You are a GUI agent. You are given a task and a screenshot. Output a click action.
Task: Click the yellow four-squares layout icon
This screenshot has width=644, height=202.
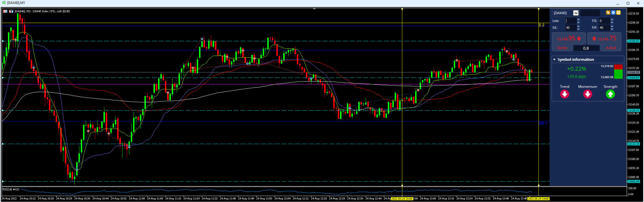618,13
